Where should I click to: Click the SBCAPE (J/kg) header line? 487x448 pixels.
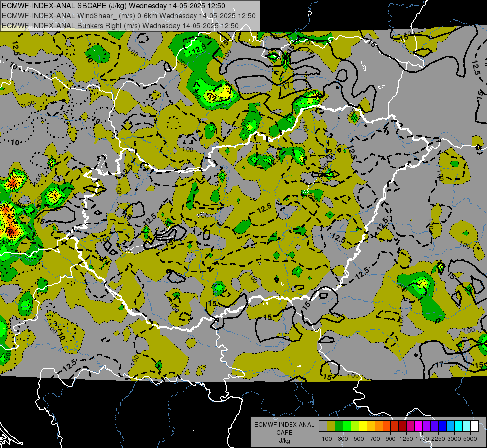pyautogui.click(x=113, y=6)
